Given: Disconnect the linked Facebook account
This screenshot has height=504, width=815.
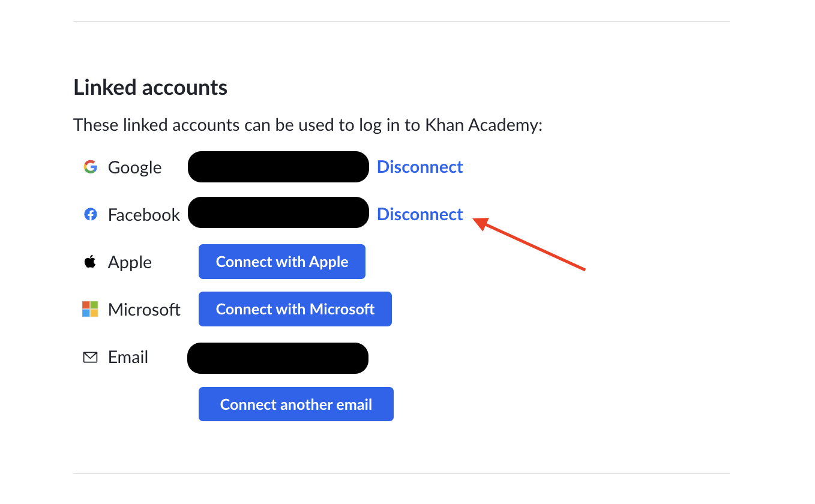Looking at the screenshot, I should (420, 214).
